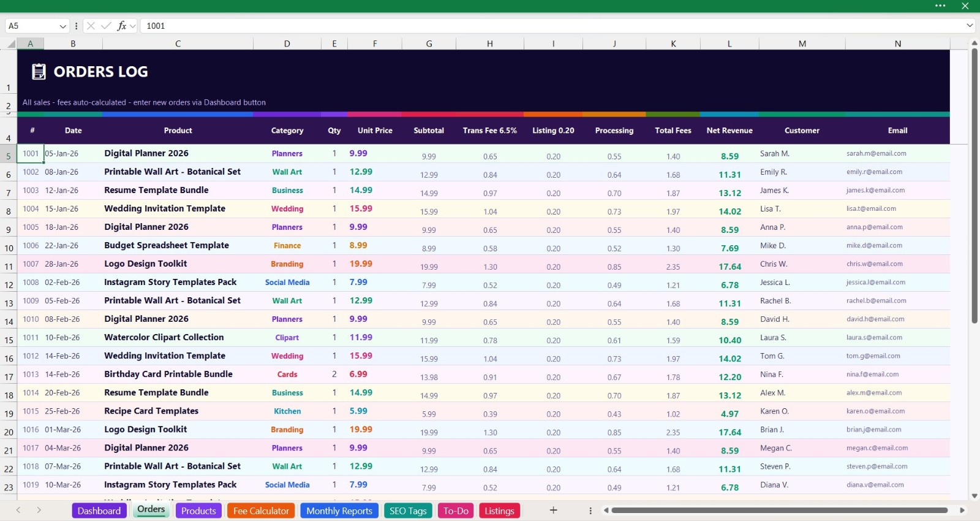Close the window with X button
This screenshot has width=980, height=521.
pyautogui.click(x=965, y=6)
